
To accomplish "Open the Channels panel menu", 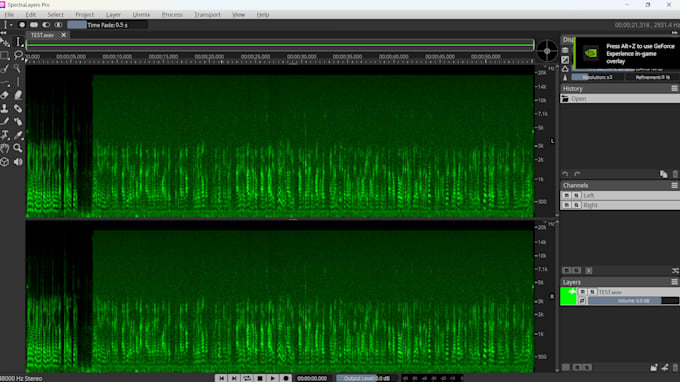I will (x=675, y=185).
